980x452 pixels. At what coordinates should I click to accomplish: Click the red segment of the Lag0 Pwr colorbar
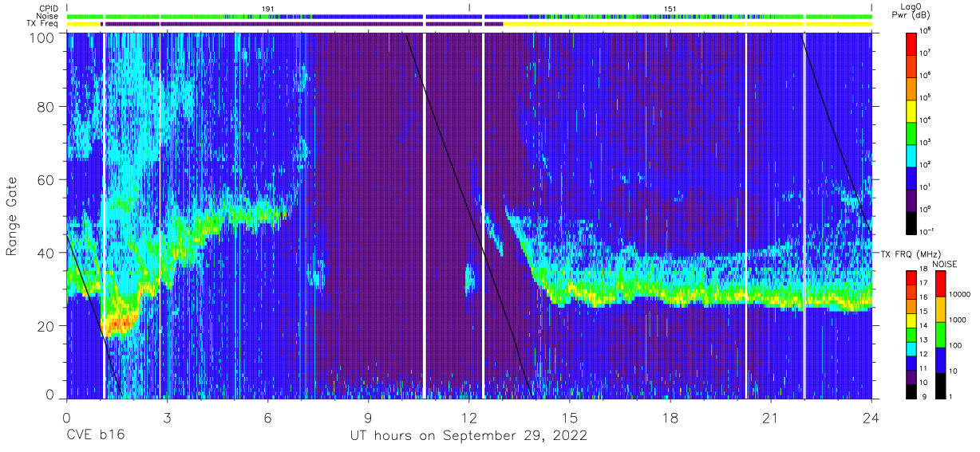(x=912, y=44)
